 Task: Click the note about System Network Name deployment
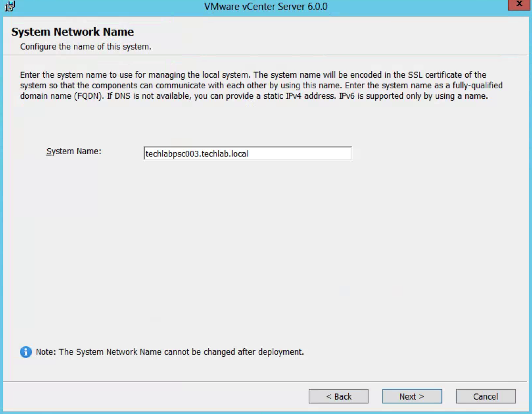(x=170, y=352)
